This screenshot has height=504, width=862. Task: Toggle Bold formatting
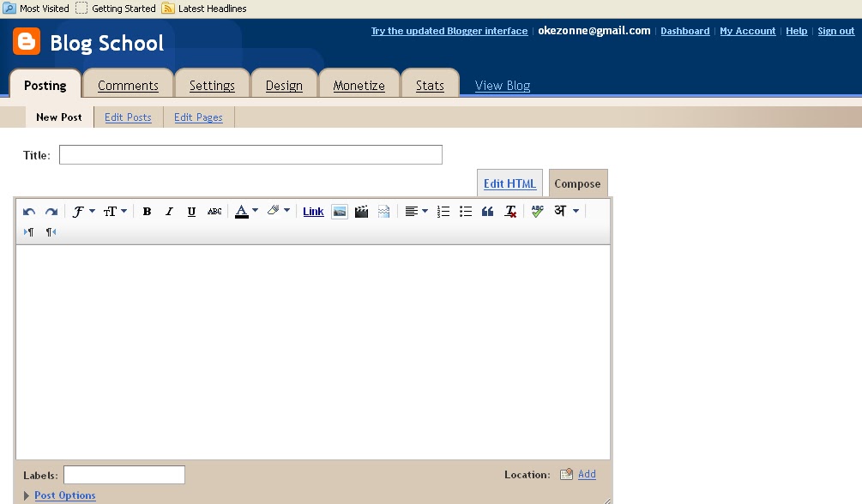(147, 211)
